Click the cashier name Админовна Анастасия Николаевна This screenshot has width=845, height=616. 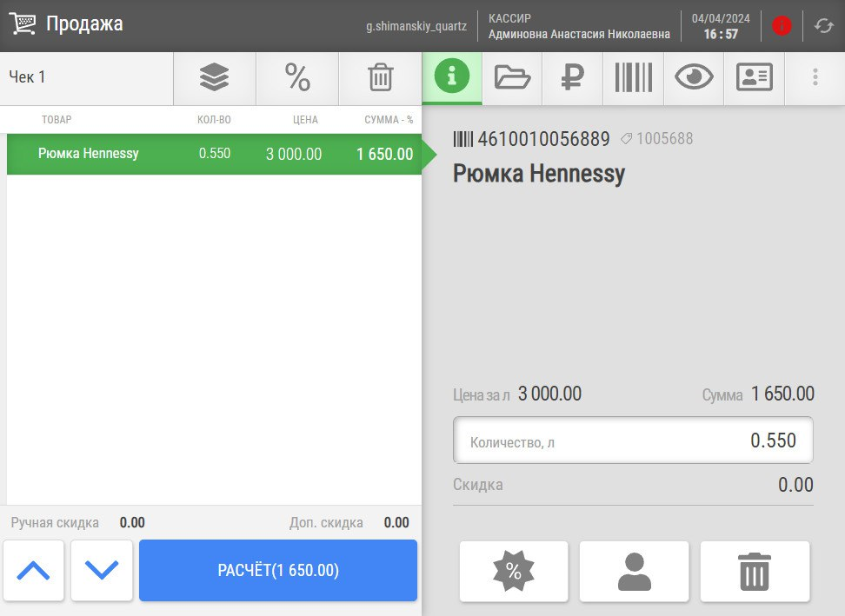click(x=579, y=34)
